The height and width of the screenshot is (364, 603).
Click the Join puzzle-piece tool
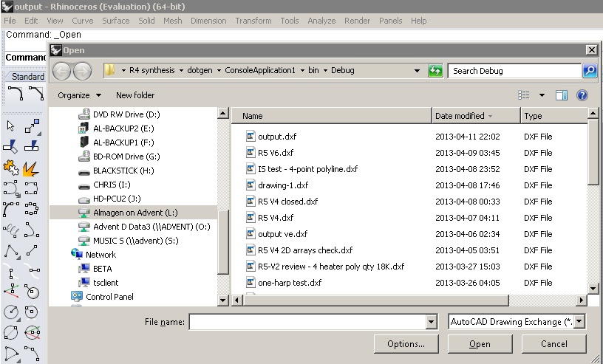click(x=11, y=168)
